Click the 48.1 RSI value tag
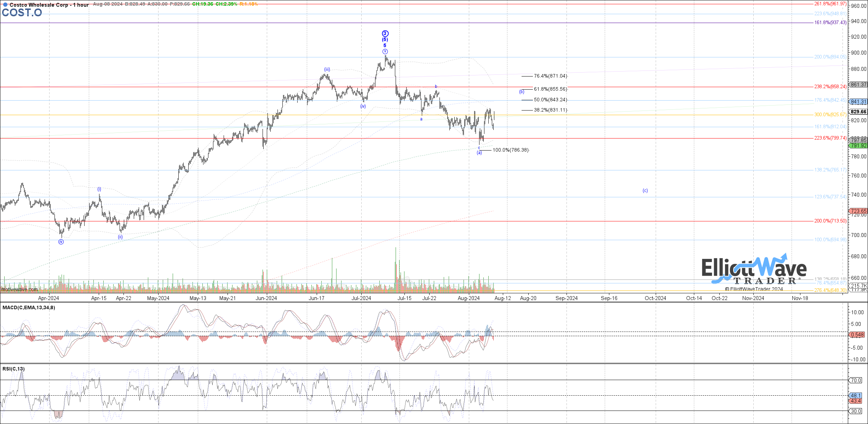This screenshot has height=424, width=868. coord(855,396)
